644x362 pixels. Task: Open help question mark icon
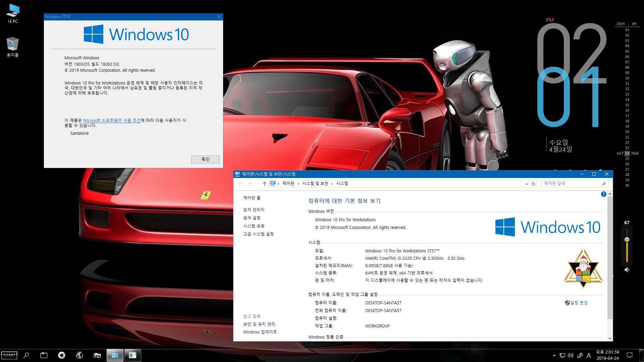[x=603, y=194]
